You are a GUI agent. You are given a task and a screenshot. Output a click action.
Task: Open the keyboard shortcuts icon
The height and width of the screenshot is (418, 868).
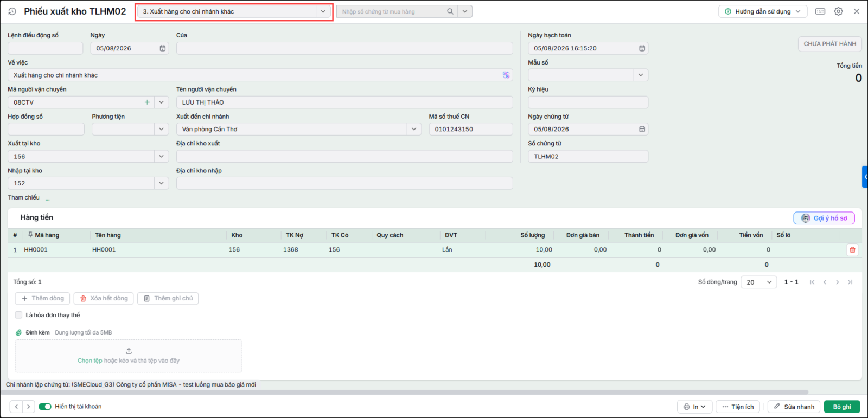click(820, 11)
